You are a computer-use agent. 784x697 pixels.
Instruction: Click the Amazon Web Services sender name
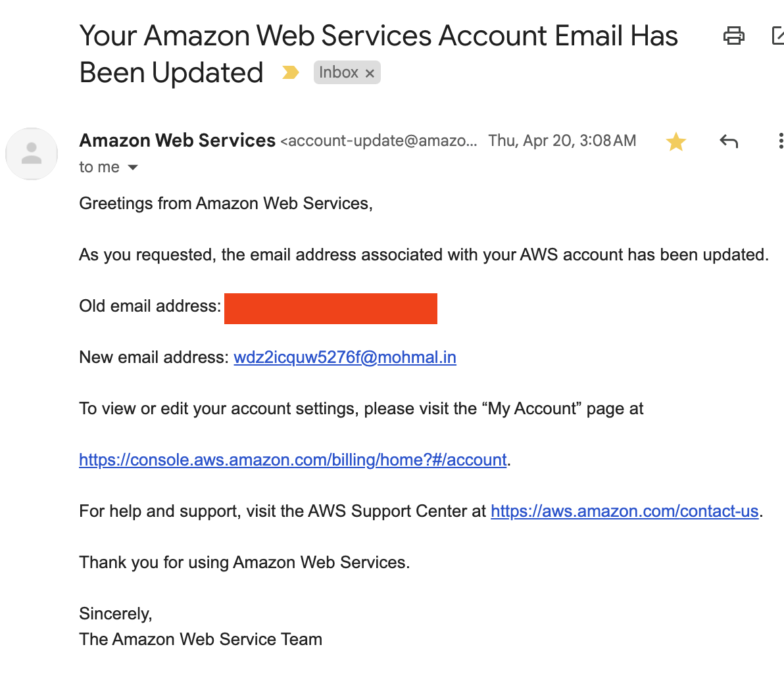(178, 141)
